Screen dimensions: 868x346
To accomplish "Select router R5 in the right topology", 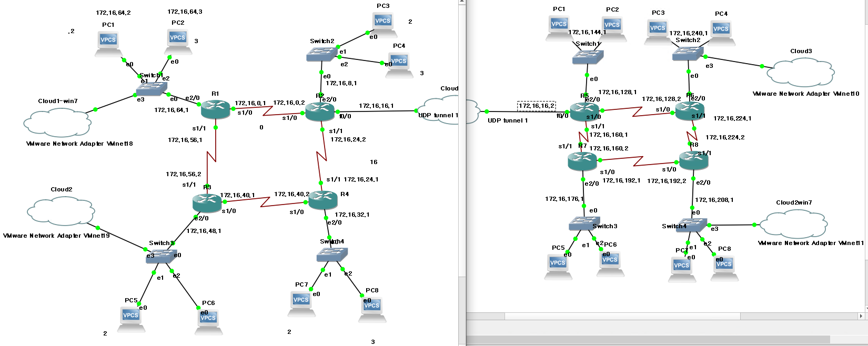I will point(584,111).
